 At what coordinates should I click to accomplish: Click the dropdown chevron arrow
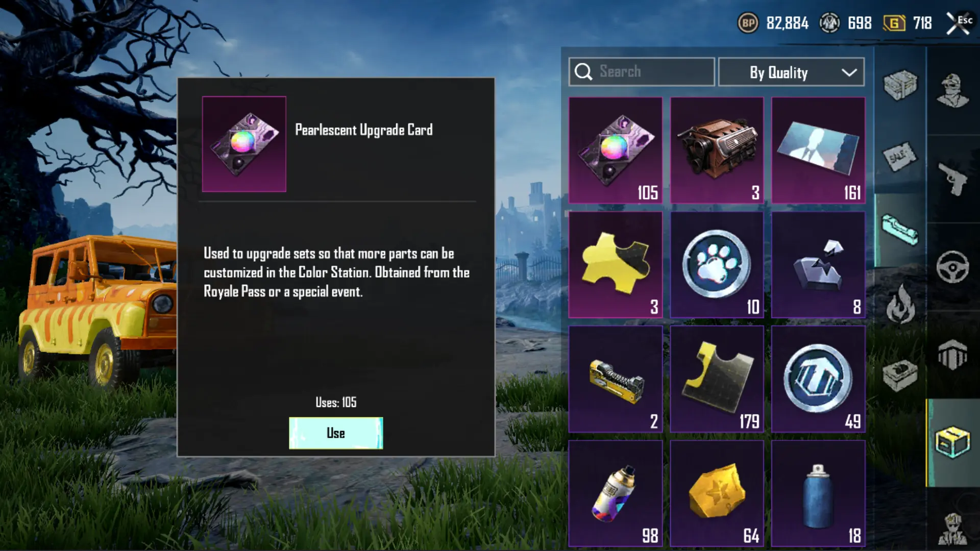pos(849,72)
